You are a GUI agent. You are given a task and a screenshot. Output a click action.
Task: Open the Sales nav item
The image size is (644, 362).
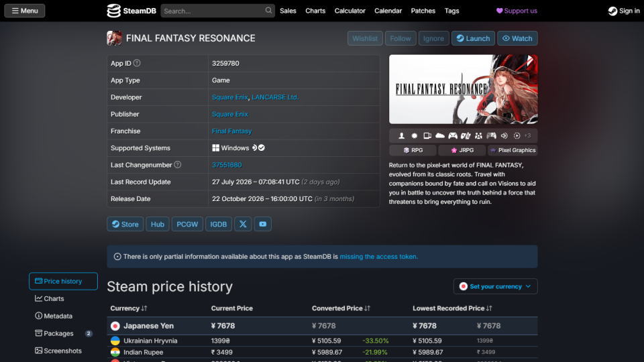[288, 11]
